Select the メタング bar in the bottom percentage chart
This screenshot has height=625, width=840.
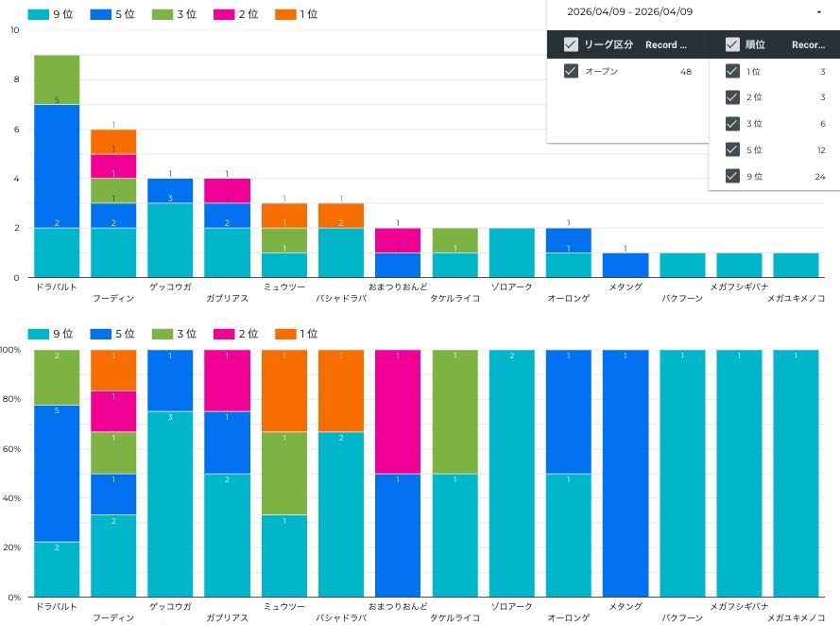tap(626, 473)
